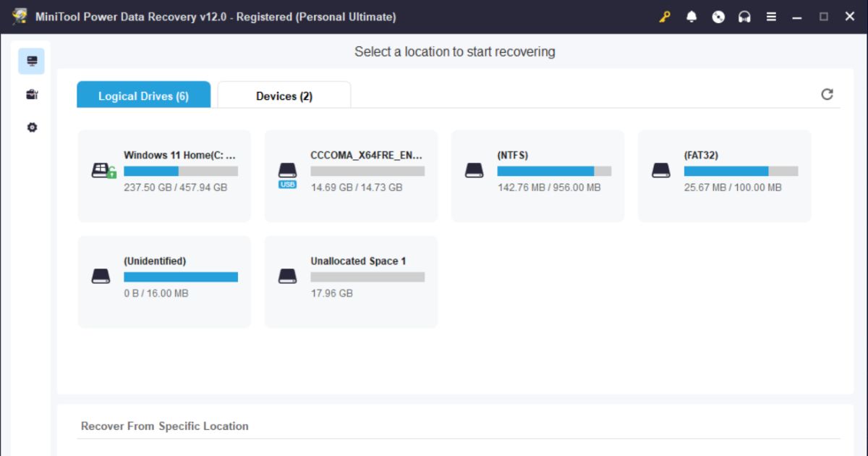Click the Select a location heading
Screen dimensions: 868x456
click(x=455, y=52)
